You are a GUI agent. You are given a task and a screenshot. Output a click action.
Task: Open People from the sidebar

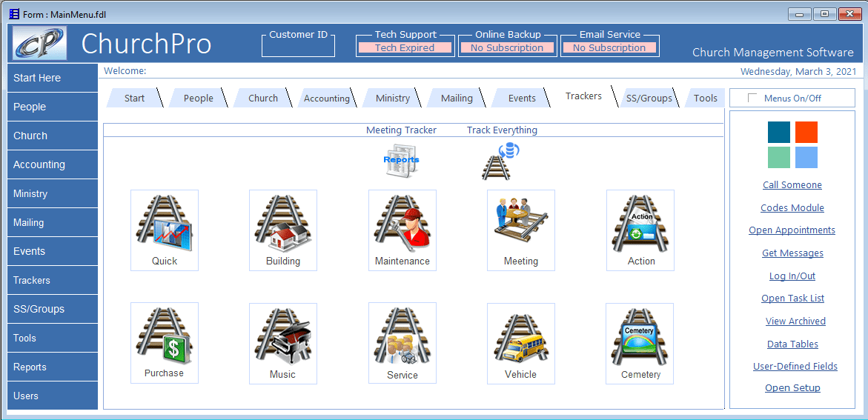(53, 107)
